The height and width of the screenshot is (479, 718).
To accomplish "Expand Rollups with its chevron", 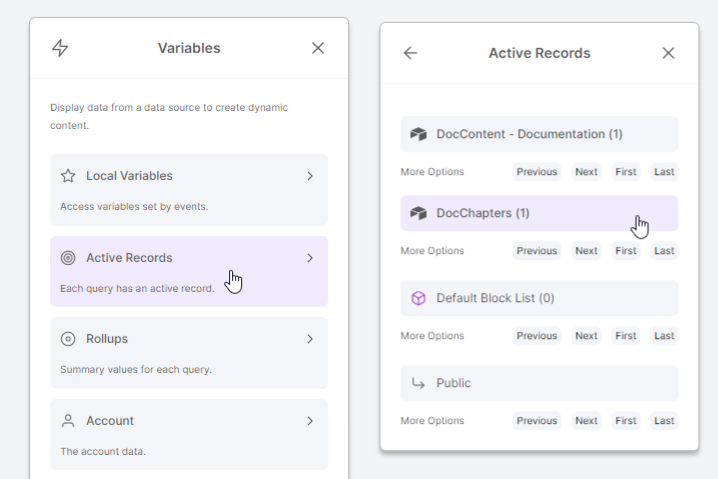I will point(310,339).
